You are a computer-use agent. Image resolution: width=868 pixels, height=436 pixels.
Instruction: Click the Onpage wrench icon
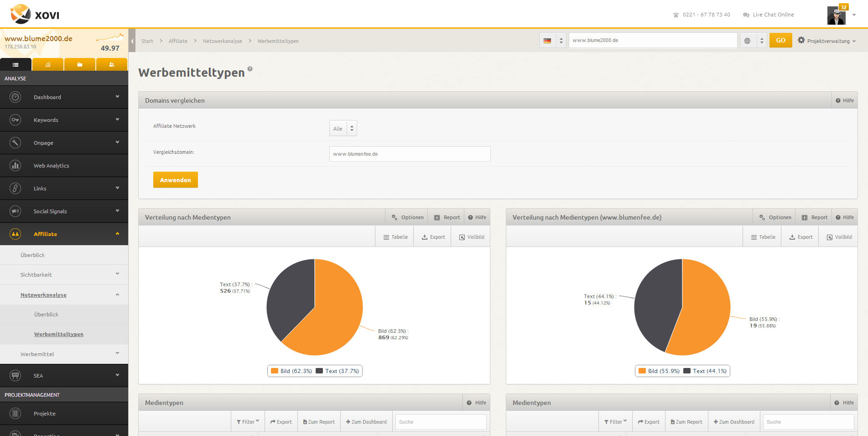(16, 142)
